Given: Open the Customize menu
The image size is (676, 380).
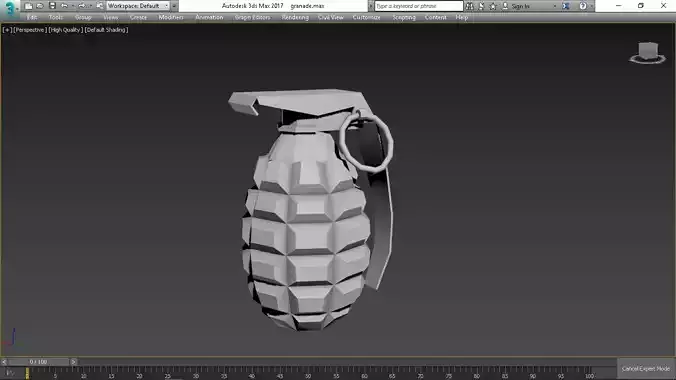Looking at the screenshot, I should coord(366,18).
